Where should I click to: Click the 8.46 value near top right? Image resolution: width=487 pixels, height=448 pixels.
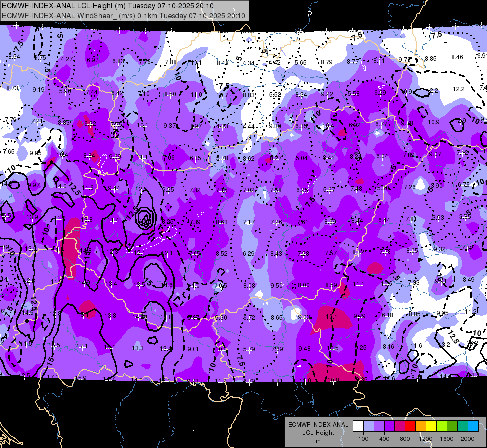tap(457, 57)
